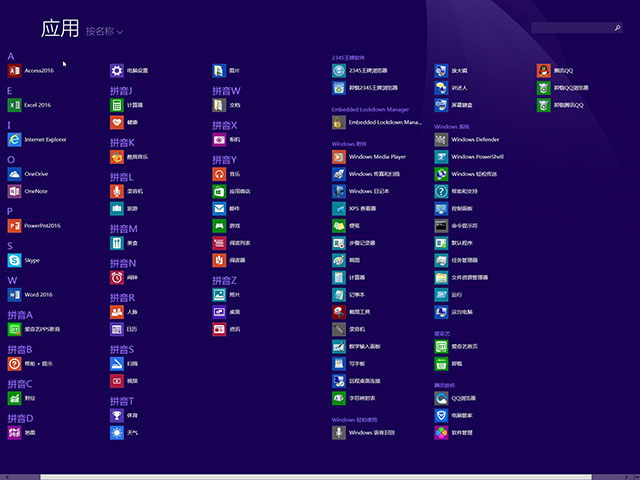Open Embedded Lockdown Manager
Screen dimensions: 640x480
pyautogui.click(x=377, y=122)
